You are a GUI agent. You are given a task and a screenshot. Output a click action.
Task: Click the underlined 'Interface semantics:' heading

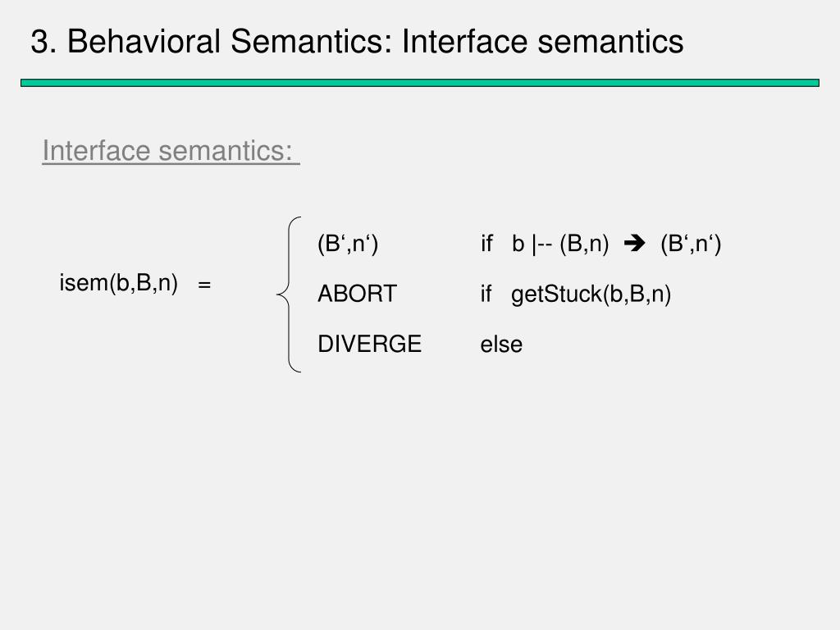point(171,151)
